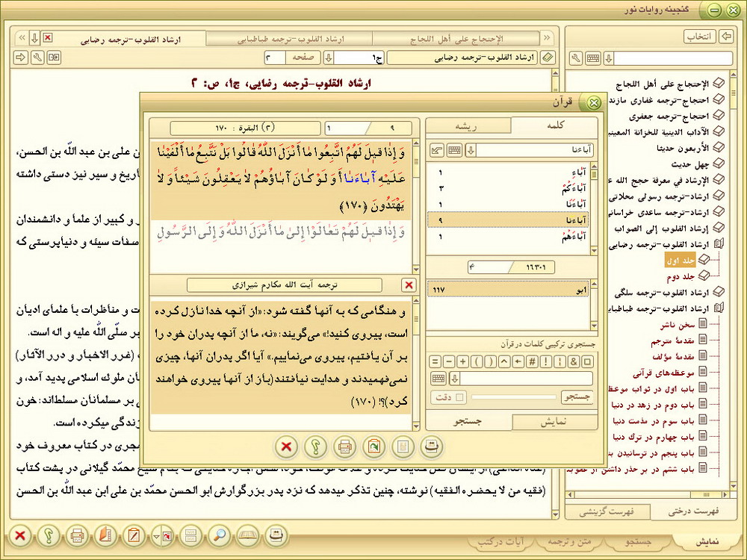Click the diagonal arrow icon in the Quran word row
Viewport: 747px width, 560px height.
[x=436, y=151]
